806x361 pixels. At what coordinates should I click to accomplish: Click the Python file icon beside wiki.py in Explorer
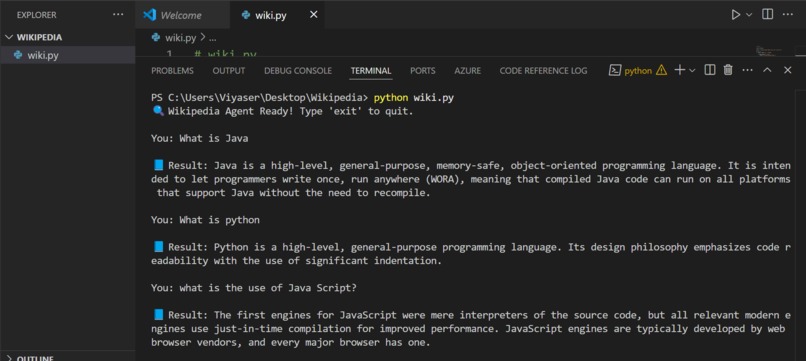click(x=18, y=55)
